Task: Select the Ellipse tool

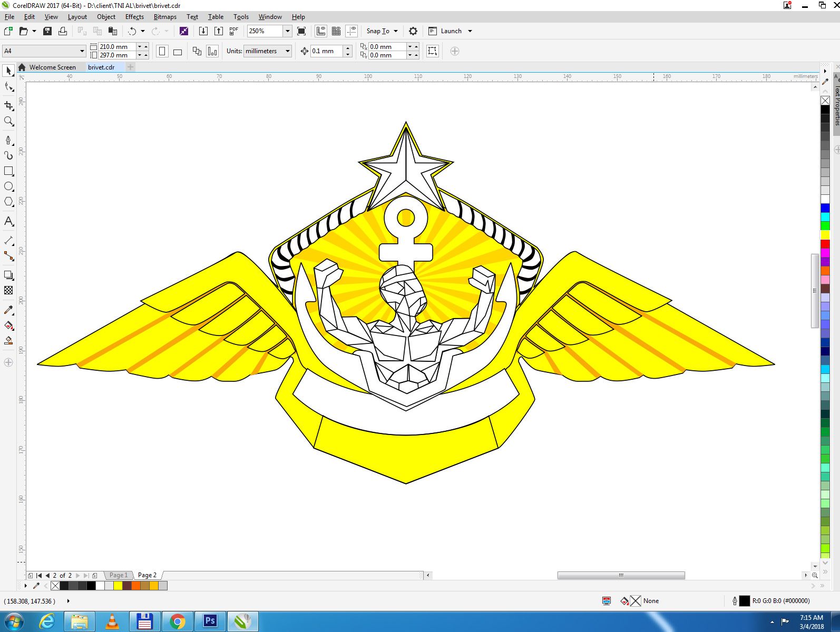Action: coord(8,186)
